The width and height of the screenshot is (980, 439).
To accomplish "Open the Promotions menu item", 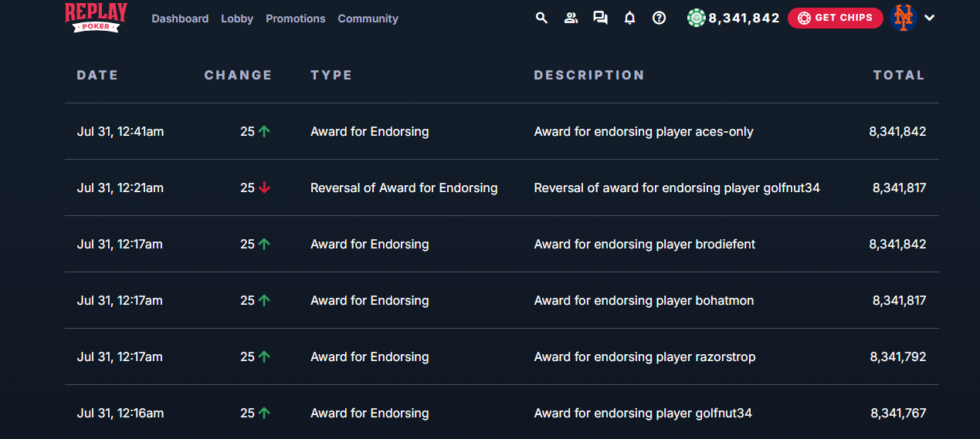I will coord(296,19).
